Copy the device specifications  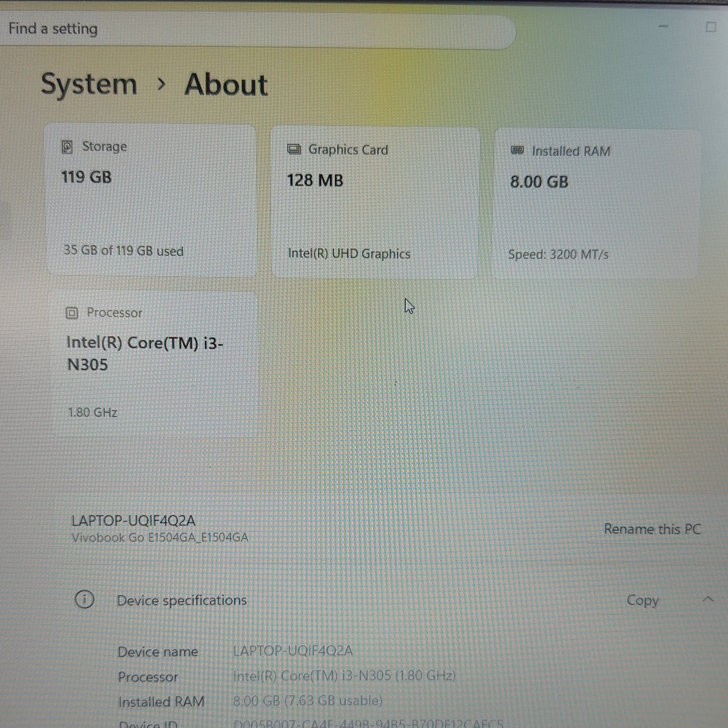coord(642,601)
